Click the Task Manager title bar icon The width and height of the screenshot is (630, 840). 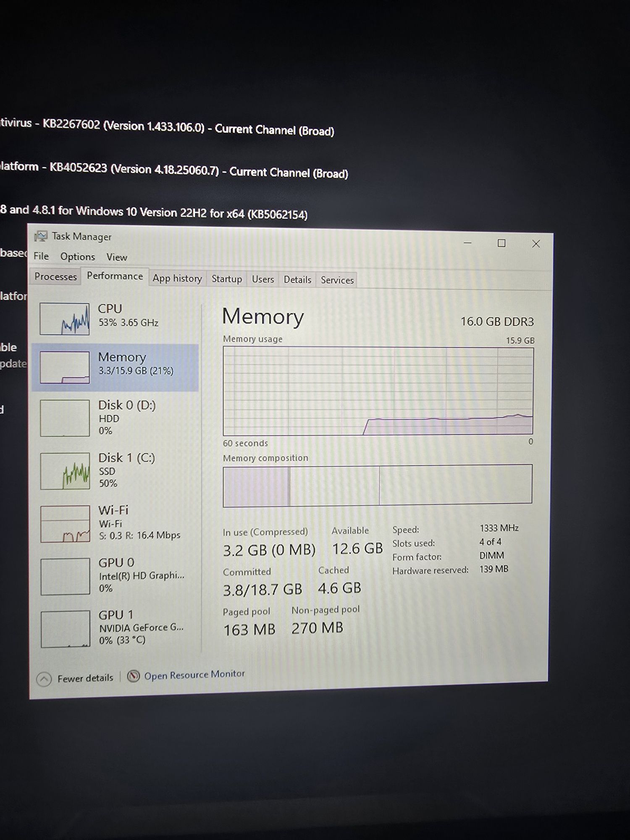(41, 236)
